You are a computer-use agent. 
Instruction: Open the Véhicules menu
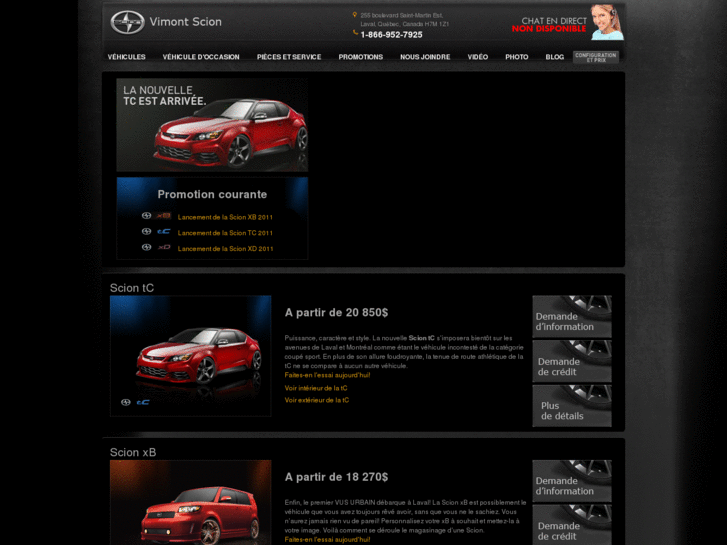pos(127,57)
